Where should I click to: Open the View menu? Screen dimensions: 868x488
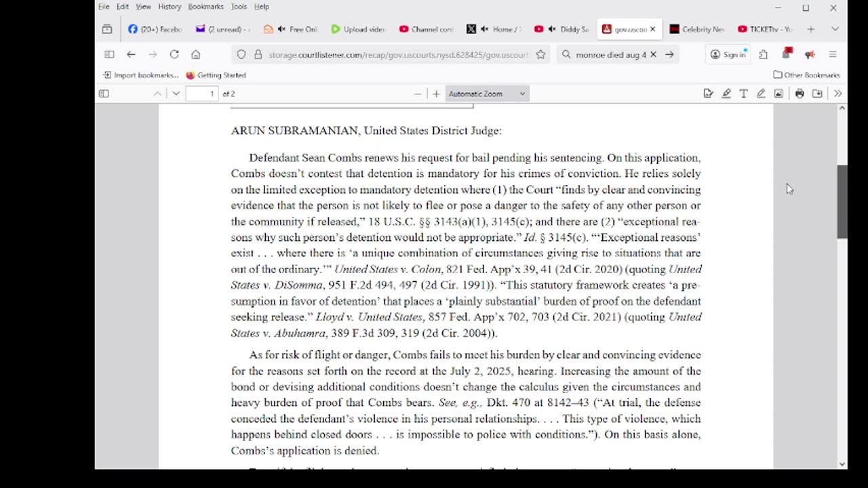143,7
